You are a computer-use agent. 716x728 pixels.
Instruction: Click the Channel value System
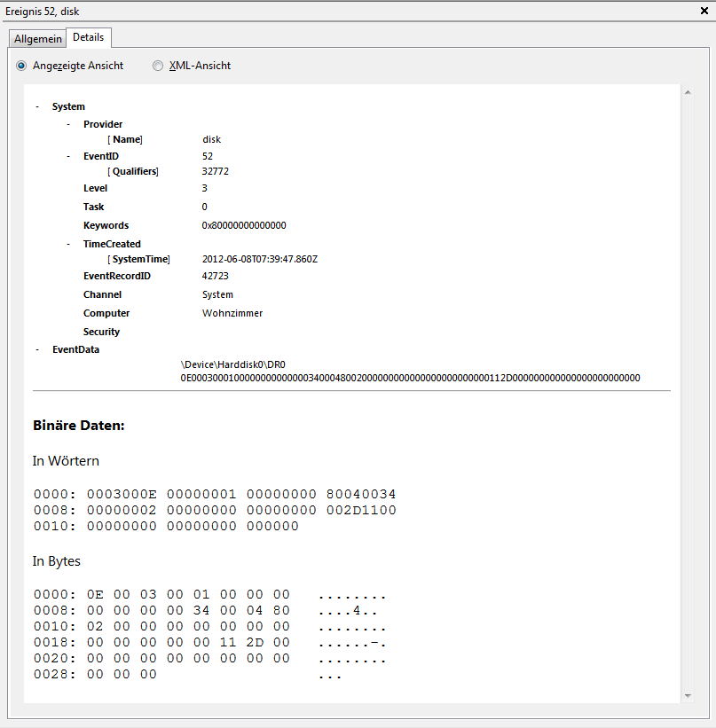pyautogui.click(x=217, y=294)
